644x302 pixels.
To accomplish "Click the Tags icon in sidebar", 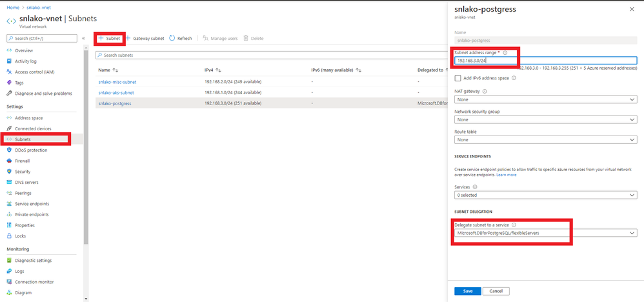I will (9, 83).
